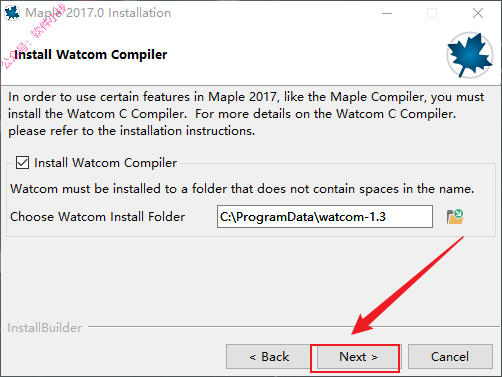This screenshot has height=377, width=502.
Task: Uncheck the Install Watcom Compiler checkbox
Action: pyautogui.click(x=22, y=163)
